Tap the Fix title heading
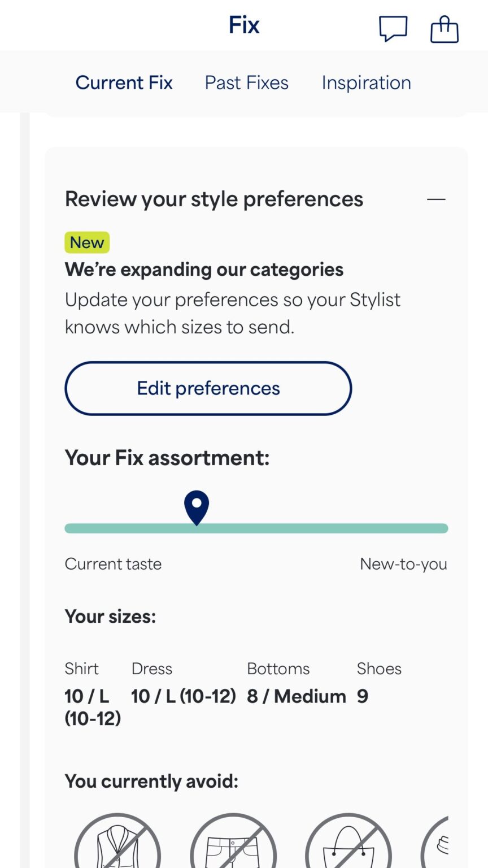 tap(243, 25)
